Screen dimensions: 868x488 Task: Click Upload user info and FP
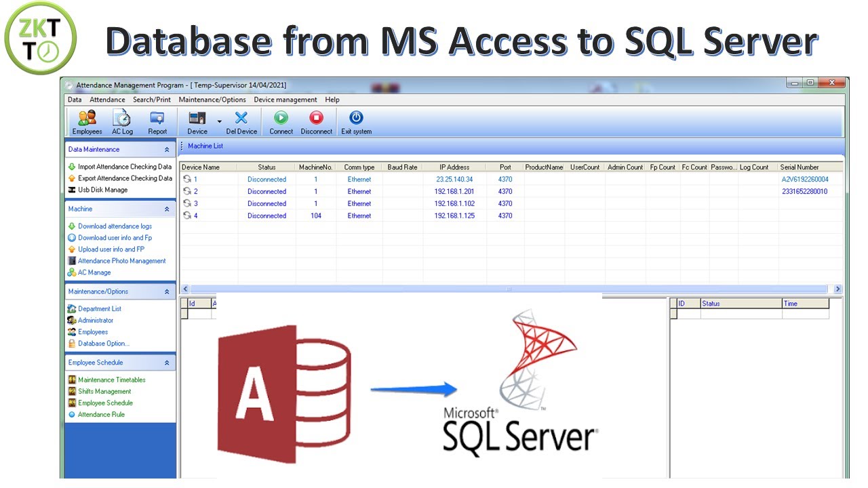coord(111,249)
